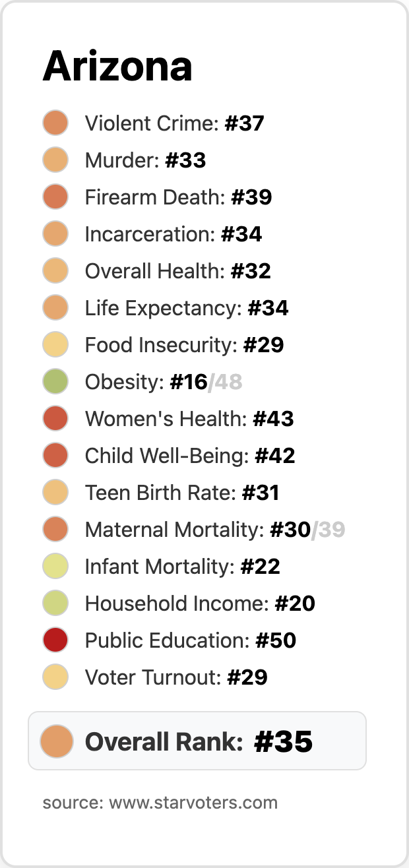Click the Maternal Mortality #30 label
The width and height of the screenshot is (409, 868).
pyautogui.click(x=197, y=530)
